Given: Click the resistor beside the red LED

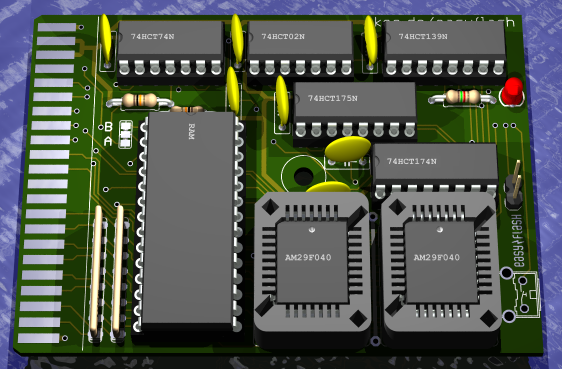Looking at the screenshot, I should coord(462,97).
